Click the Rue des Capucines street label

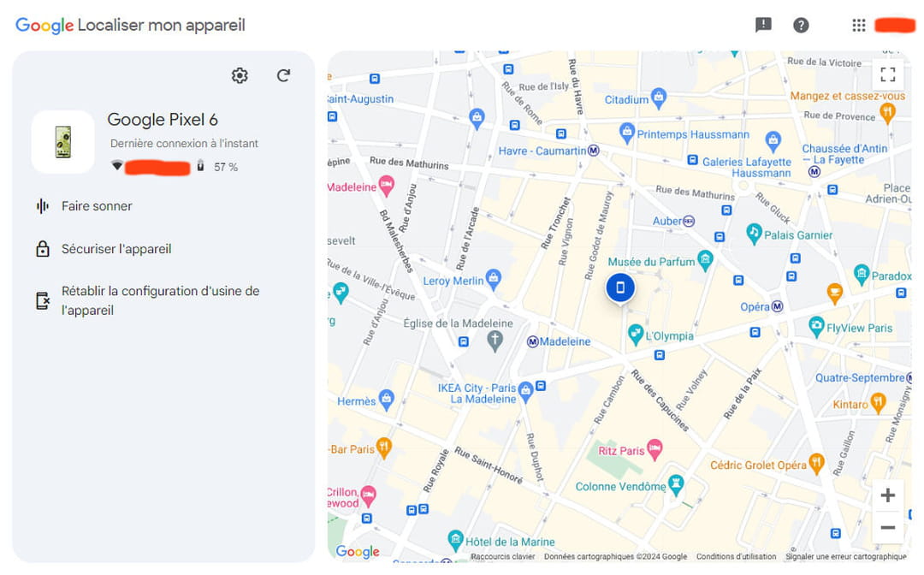[x=660, y=400]
